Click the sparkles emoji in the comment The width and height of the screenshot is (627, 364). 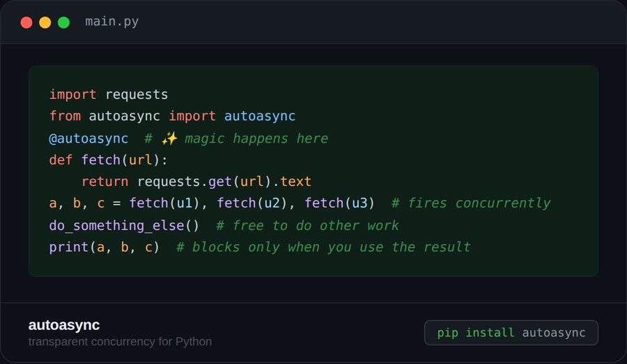pos(169,139)
